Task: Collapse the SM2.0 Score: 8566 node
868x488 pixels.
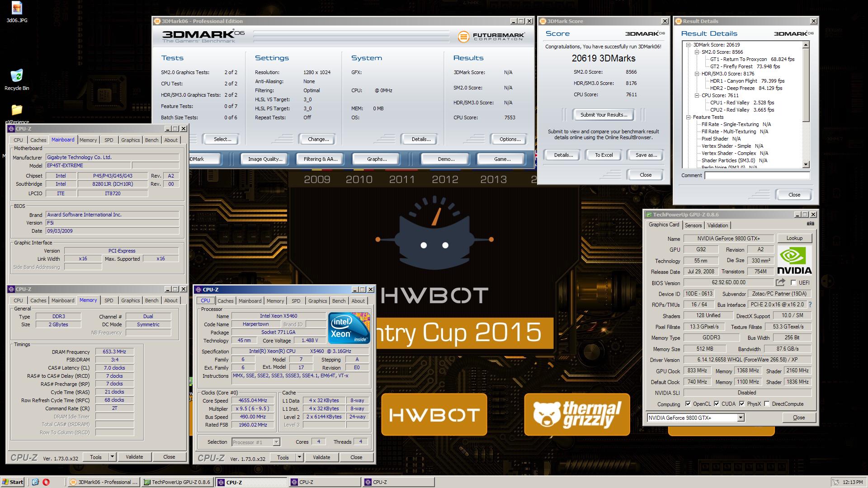Action: point(697,52)
